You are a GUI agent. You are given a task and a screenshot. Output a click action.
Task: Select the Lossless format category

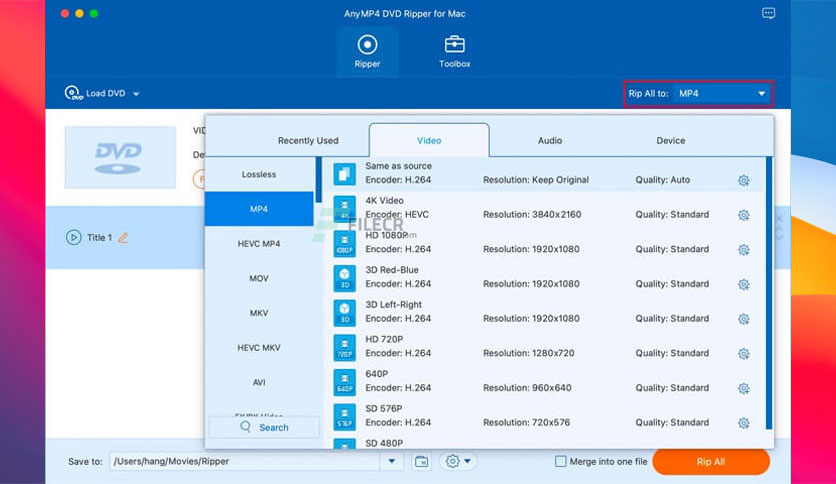[259, 174]
